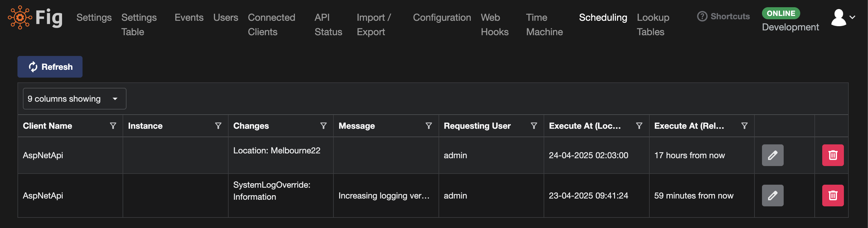Sort by Instance column header
The image size is (868, 228).
pyautogui.click(x=145, y=126)
